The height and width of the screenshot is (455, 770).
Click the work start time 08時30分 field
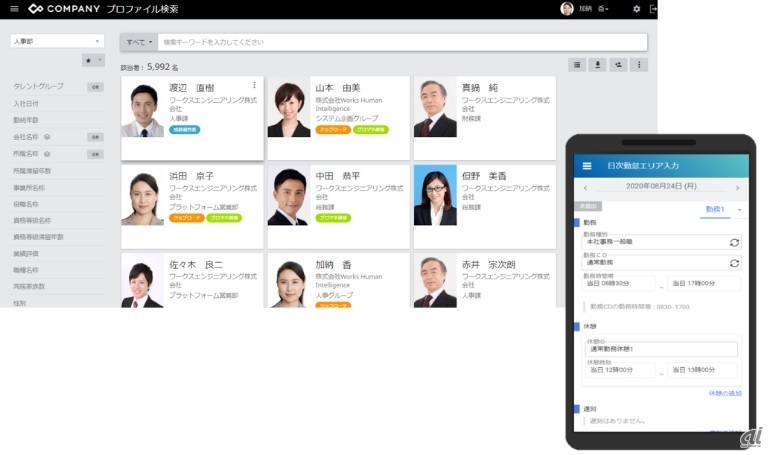coord(619,283)
